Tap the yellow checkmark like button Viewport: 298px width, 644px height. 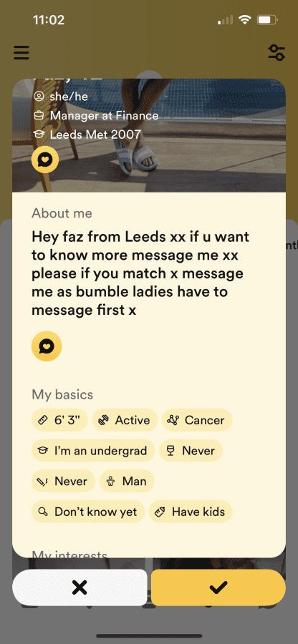click(218, 587)
